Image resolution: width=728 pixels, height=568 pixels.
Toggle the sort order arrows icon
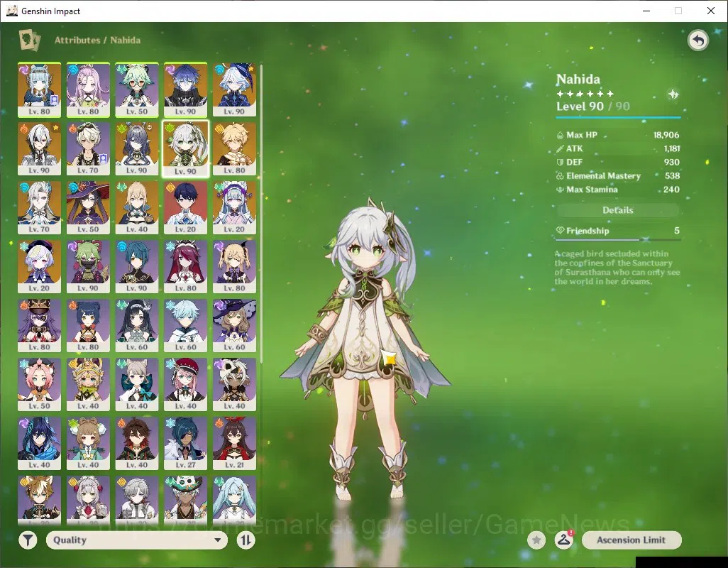246,540
